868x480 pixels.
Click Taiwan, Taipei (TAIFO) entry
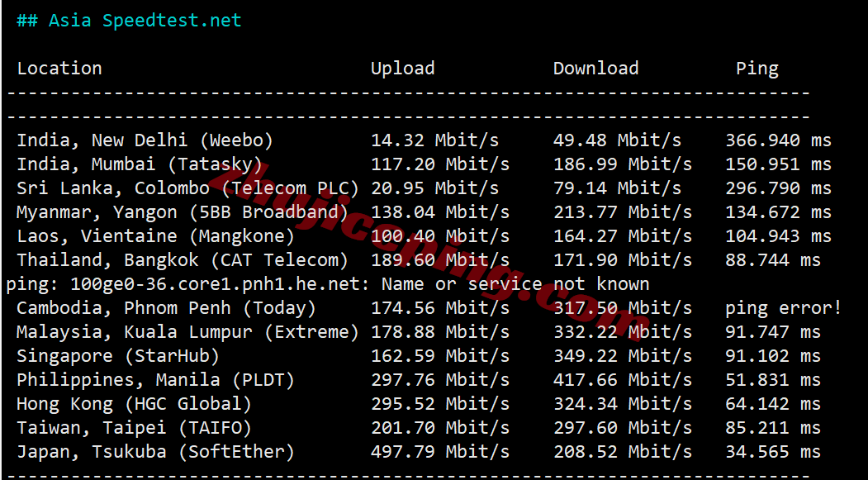click(134, 428)
